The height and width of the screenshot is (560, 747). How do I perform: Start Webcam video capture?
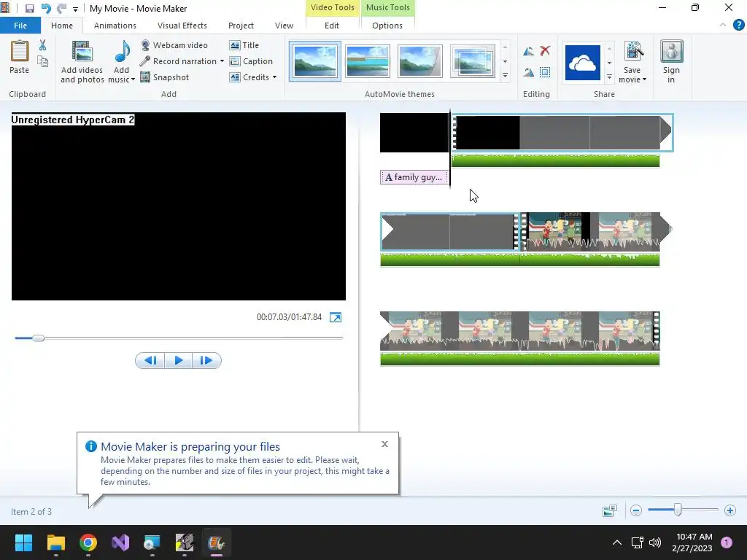point(174,45)
